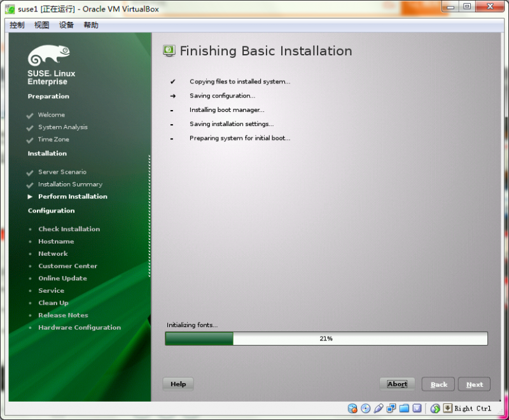This screenshot has width=509, height=420.
Task: Click the Finishing Basic Installation header icon
Action: tap(169, 50)
